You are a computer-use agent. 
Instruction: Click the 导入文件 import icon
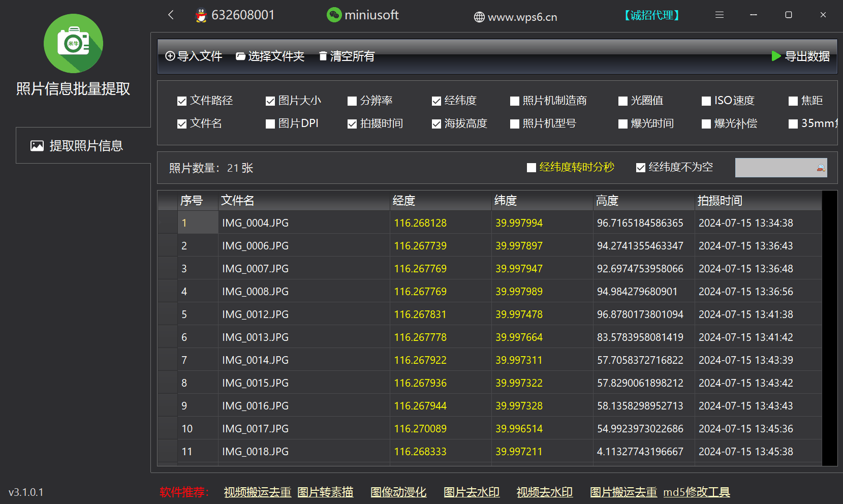pos(170,56)
